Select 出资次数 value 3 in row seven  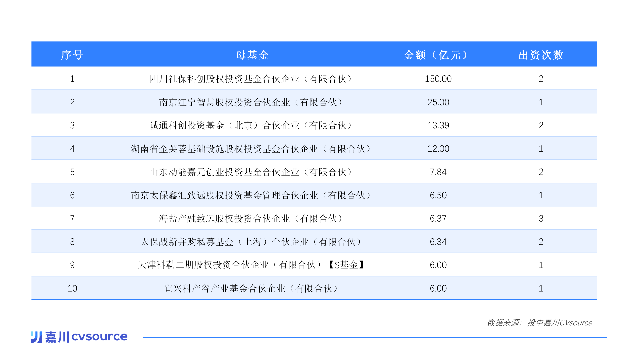[x=541, y=219]
